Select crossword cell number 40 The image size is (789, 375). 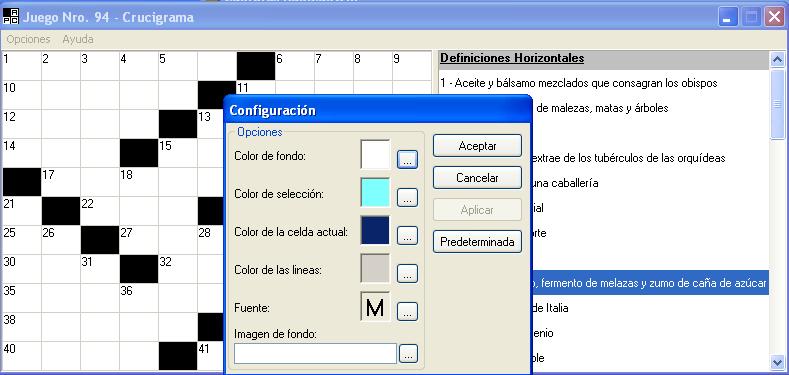pyautogui.click(x=22, y=356)
